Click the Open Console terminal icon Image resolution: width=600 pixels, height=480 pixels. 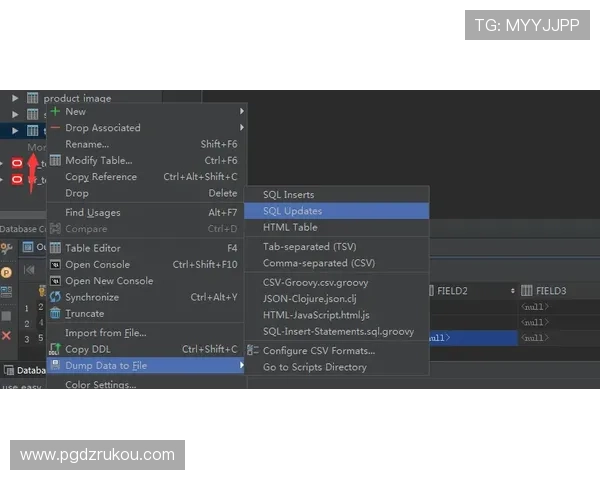pos(56,265)
